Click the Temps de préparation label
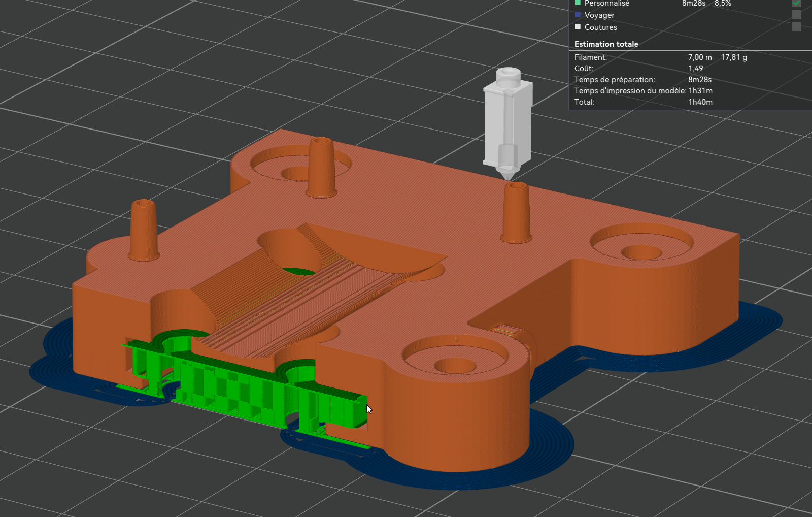Viewport: 812px width, 517px height. 615,80
